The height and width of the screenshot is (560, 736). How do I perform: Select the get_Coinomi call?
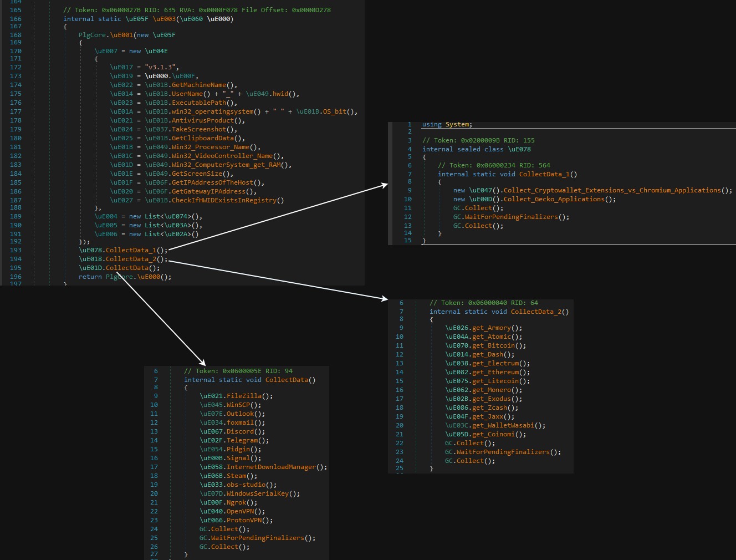[493, 434]
